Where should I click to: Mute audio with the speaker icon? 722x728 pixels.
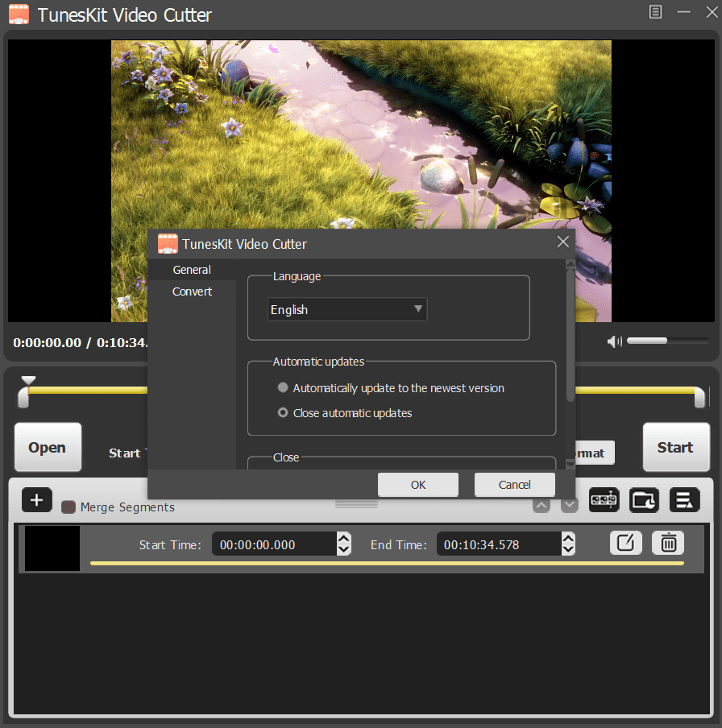614,341
